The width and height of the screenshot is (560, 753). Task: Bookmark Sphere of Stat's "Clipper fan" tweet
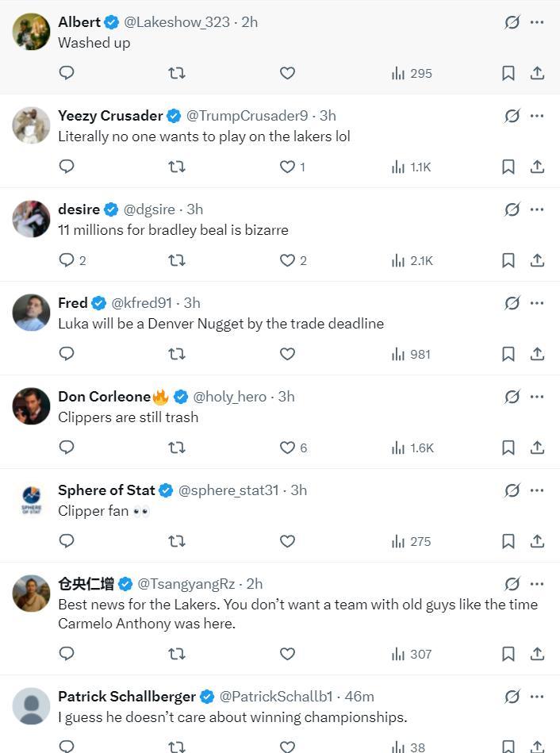pyautogui.click(x=508, y=541)
